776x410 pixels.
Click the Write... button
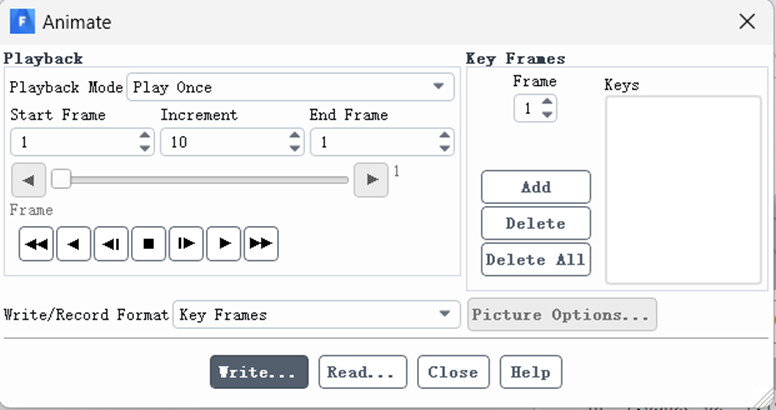(259, 372)
